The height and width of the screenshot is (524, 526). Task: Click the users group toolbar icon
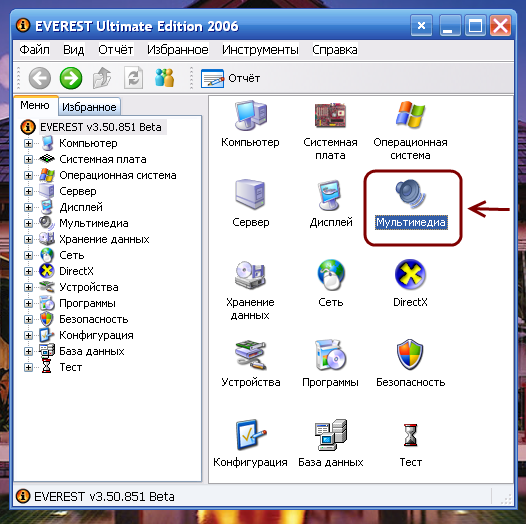165,78
